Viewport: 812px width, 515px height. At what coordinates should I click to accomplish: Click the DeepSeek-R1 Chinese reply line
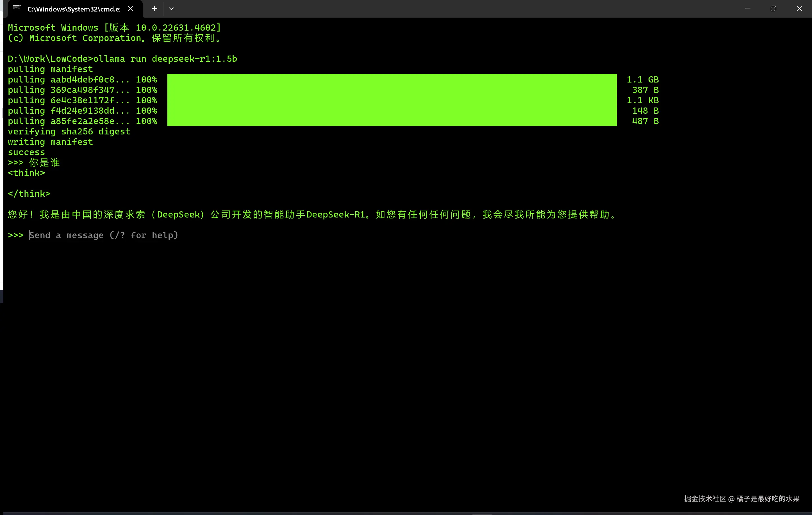click(312, 215)
